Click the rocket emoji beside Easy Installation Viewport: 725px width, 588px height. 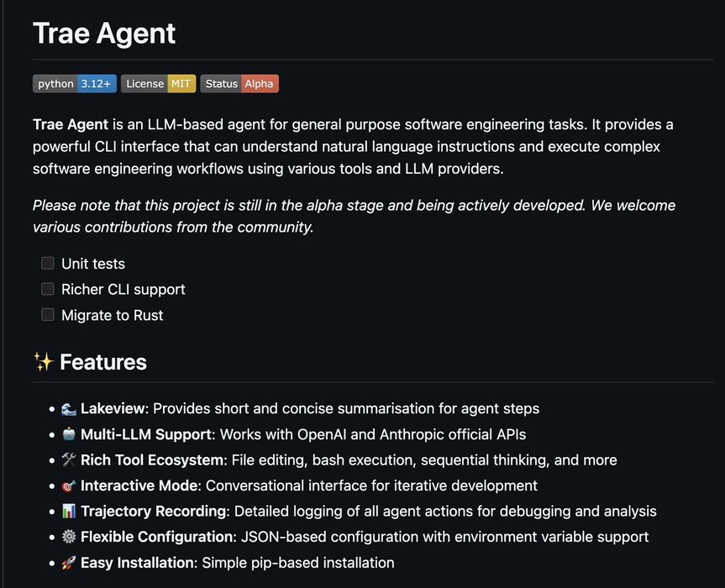click(69, 563)
